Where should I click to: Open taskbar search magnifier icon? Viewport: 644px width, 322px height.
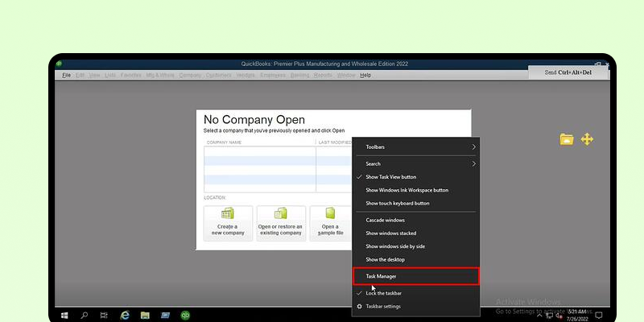[85, 316]
